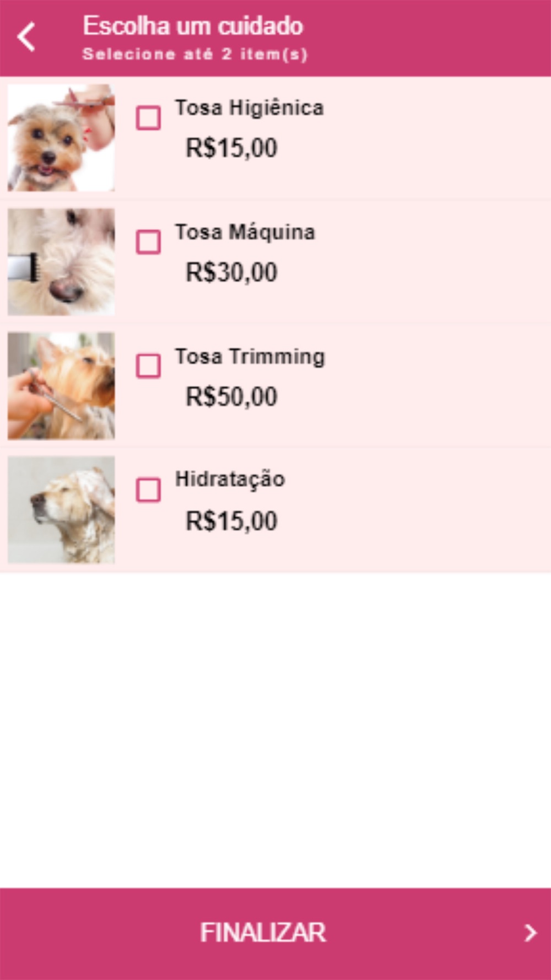This screenshot has width=551, height=980.
Task: Select the Tosa Máquina label
Action: 245,232
